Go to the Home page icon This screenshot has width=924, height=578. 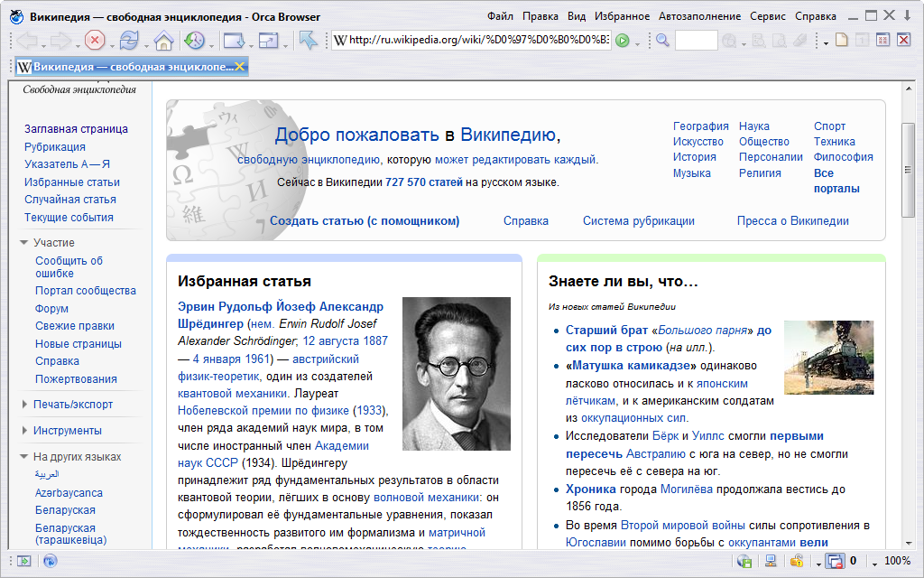click(163, 40)
